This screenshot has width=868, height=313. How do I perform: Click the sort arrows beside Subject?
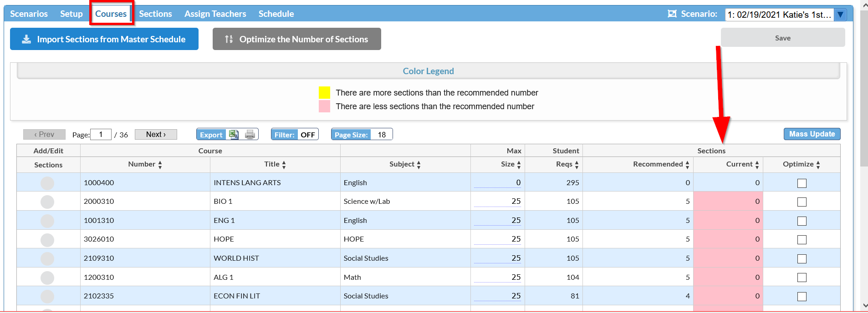coord(419,165)
